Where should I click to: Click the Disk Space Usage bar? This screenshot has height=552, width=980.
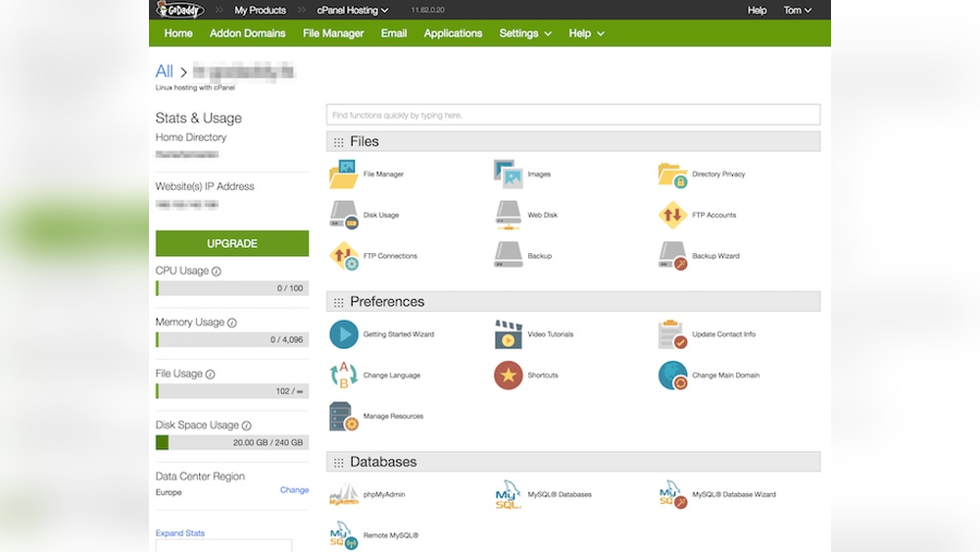[x=232, y=442]
